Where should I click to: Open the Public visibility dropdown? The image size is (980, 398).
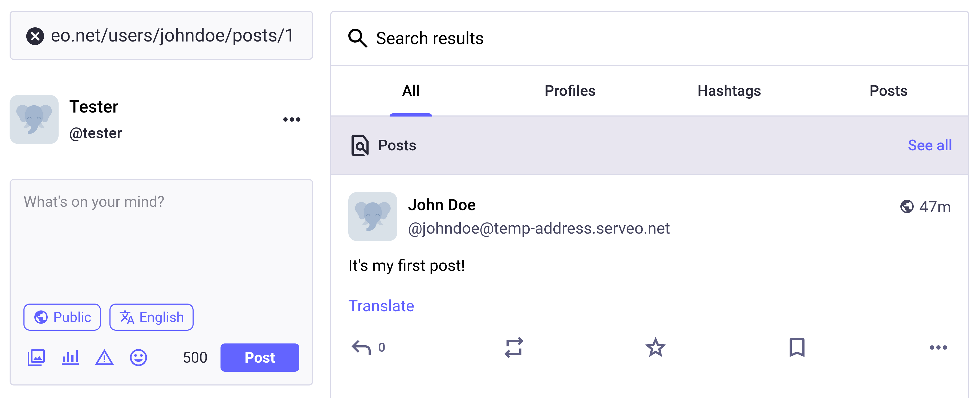click(x=62, y=317)
